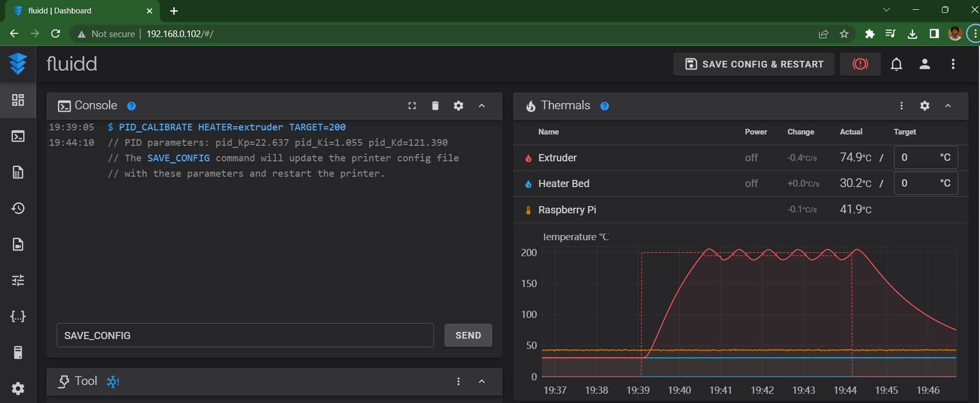Open the Console page in sidebar

pyautogui.click(x=18, y=136)
